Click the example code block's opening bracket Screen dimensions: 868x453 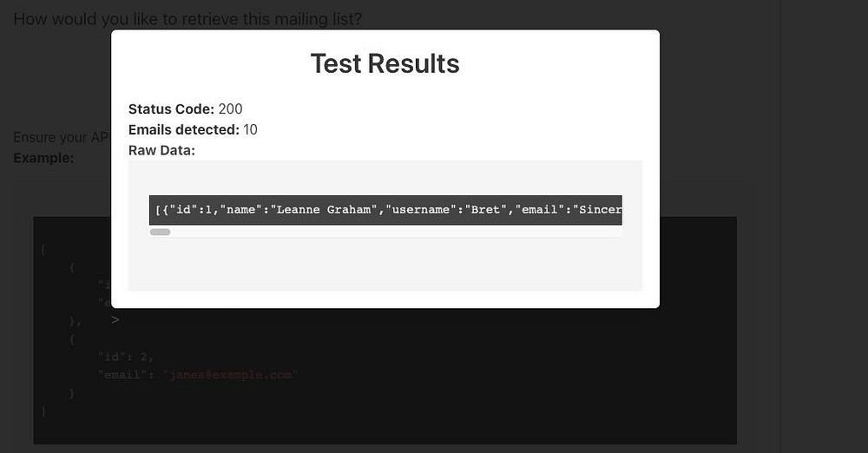click(x=43, y=250)
